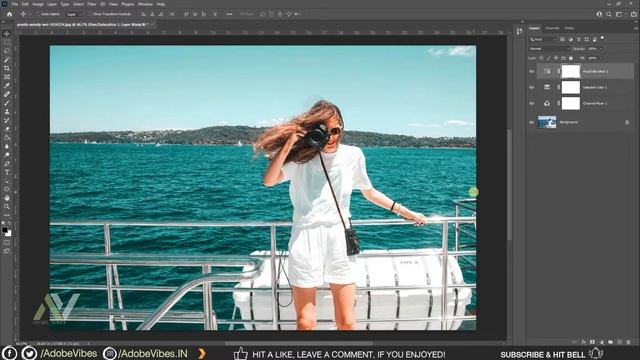Select the Zoom tool
The height and width of the screenshot is (360, 640).
point(7,207)
